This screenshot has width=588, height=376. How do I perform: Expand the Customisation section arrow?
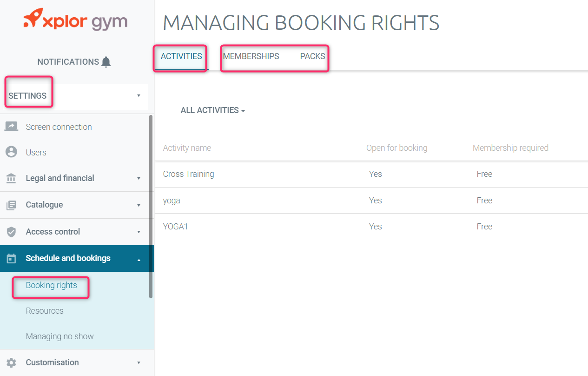pos(139,363)
